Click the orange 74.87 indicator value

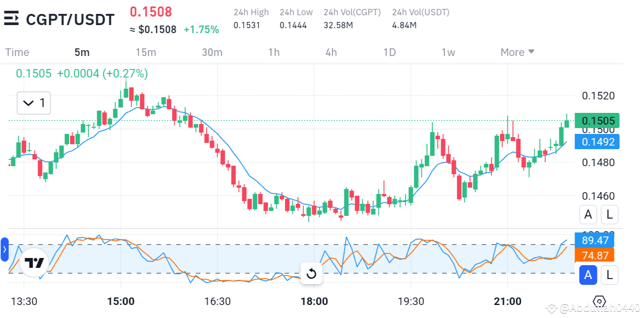tap(595, 255)
